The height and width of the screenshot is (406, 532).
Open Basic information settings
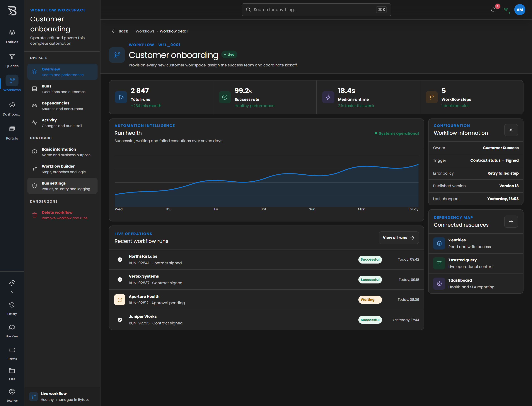point(62,152)
